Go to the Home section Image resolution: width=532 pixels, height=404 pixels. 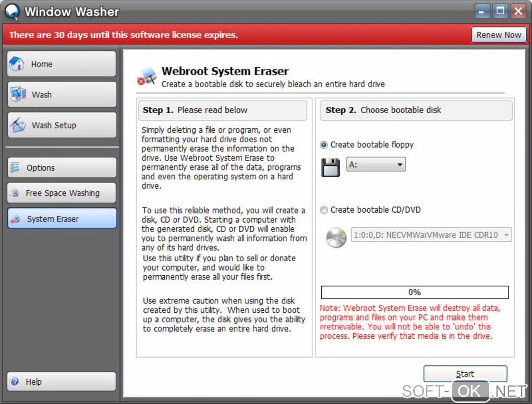click(x=62, y=64)
